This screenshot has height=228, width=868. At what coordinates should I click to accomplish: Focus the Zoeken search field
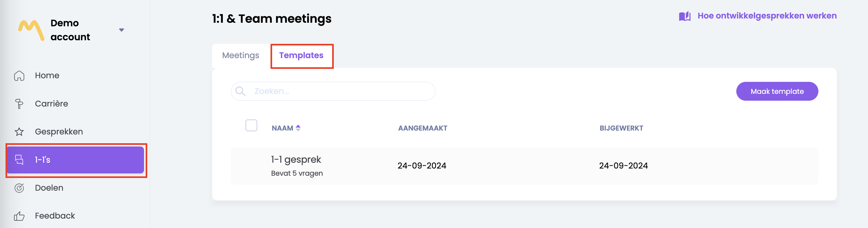click(x=340, y=91)
